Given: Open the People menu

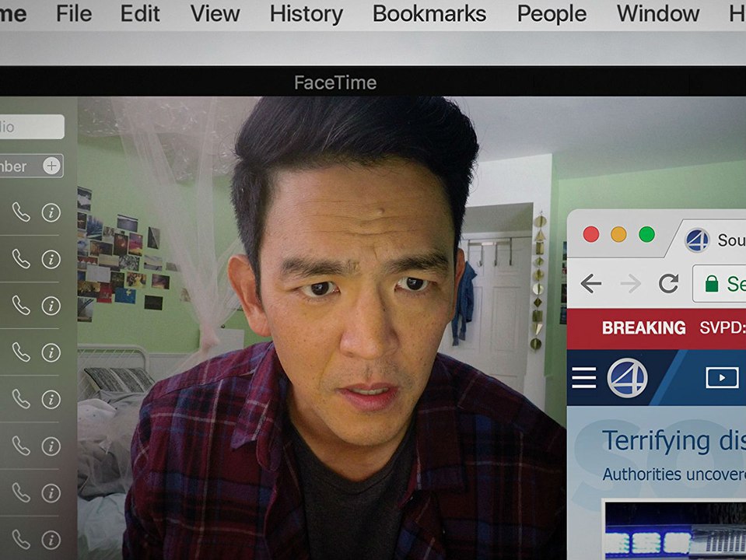Looking at the screenshot, I should tap(552, 13).
